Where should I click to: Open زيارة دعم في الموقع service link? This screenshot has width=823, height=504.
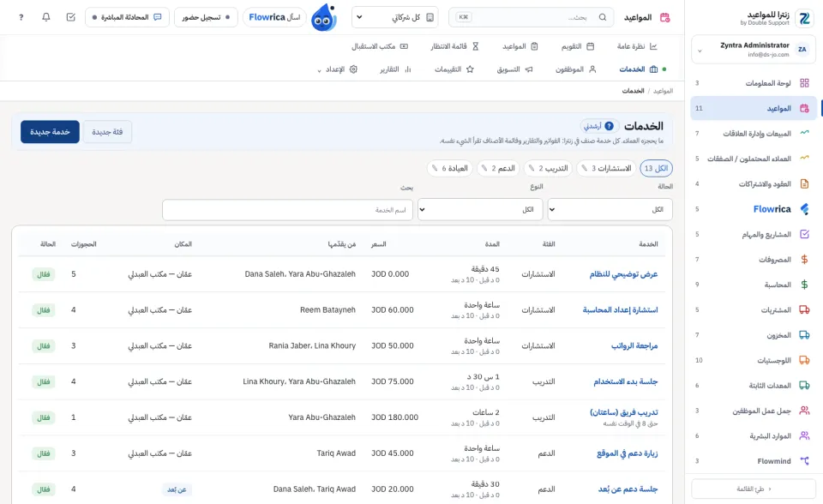pyautogui.click(x=628, y=453)
